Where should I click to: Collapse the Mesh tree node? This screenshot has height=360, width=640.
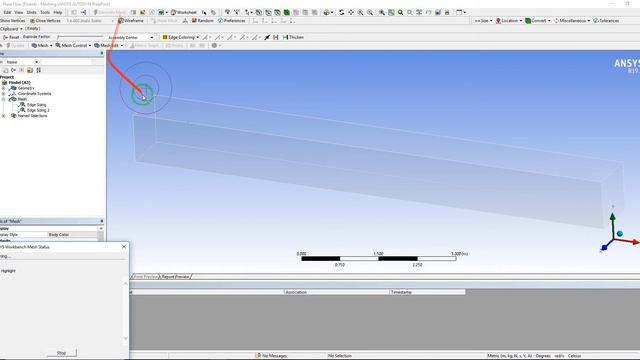pos(4,99)
